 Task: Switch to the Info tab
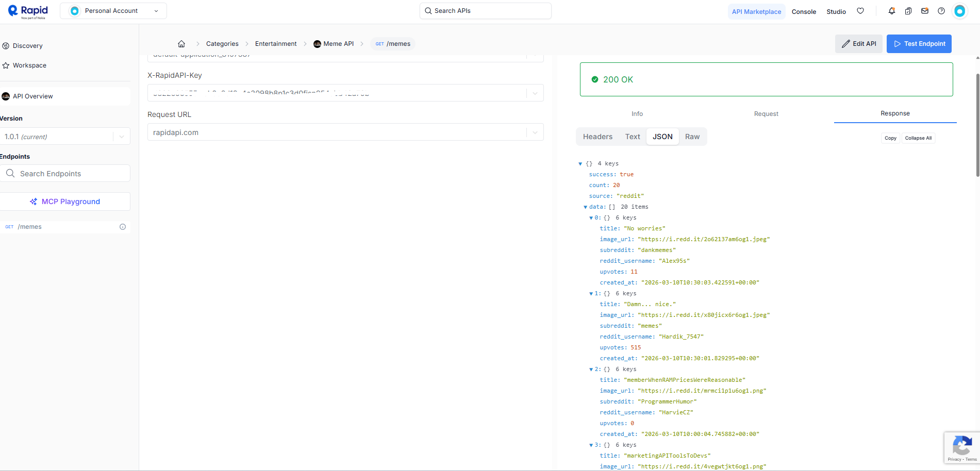tap(637, 114)
